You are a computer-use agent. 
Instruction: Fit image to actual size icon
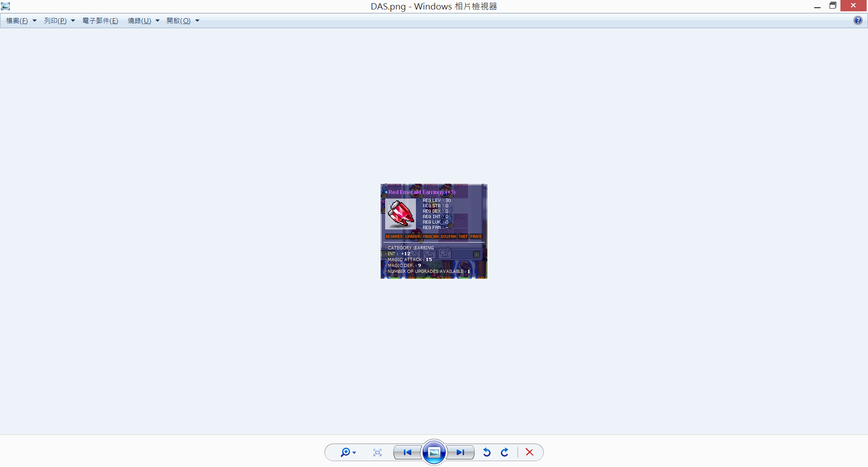coord(377,452)
